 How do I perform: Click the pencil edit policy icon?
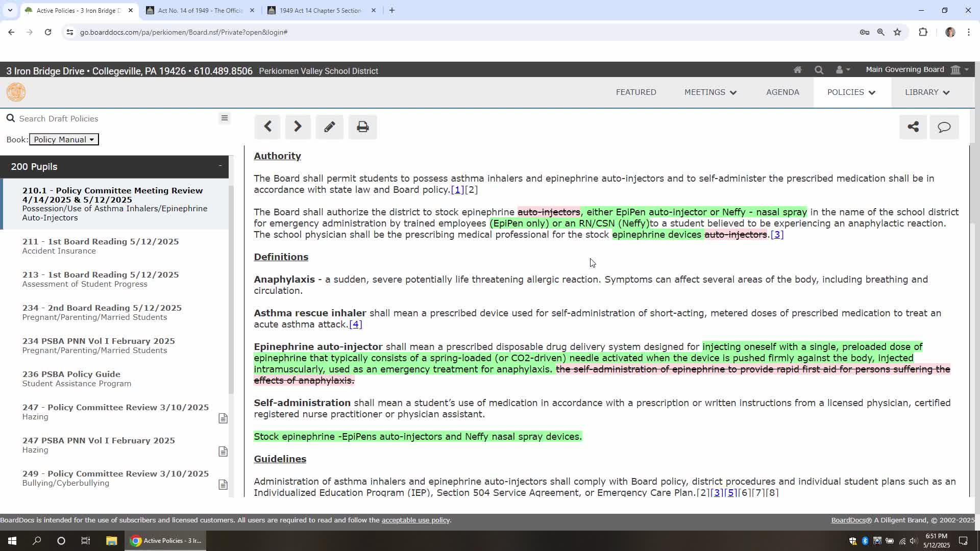tap(329, 127)
